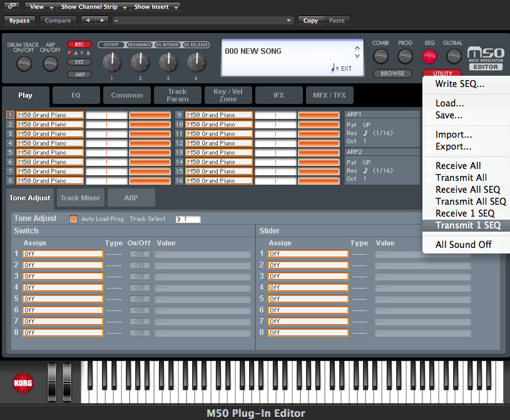
Task: Click the EG RELEASE knob 4
Action: [196, 62]
